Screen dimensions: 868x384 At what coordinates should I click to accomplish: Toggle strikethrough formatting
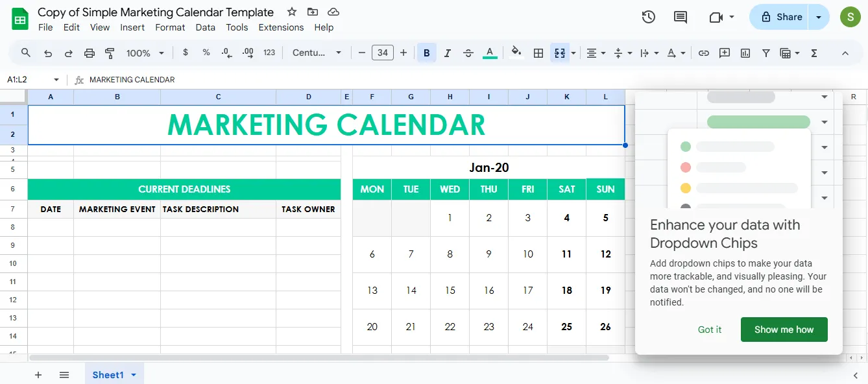(468, 53)
